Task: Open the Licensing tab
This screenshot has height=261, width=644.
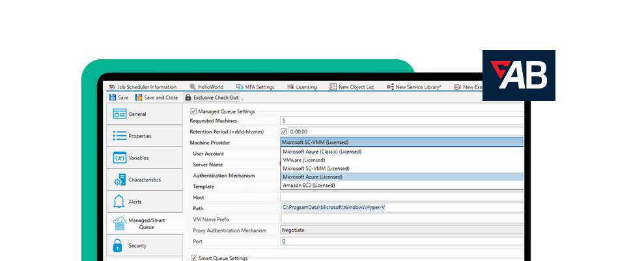Action: [x=302, y=87]
